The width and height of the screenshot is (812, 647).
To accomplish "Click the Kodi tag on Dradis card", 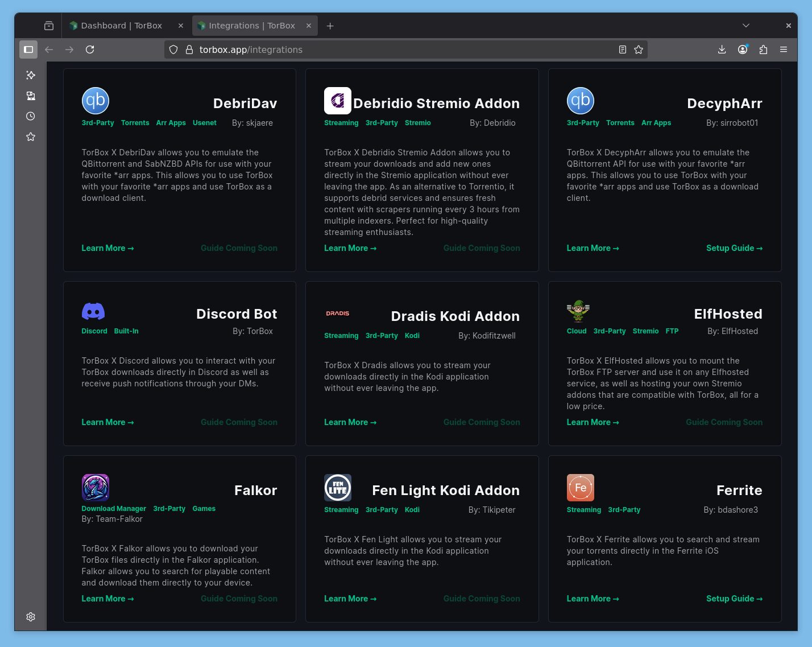I will coord(412,336).
